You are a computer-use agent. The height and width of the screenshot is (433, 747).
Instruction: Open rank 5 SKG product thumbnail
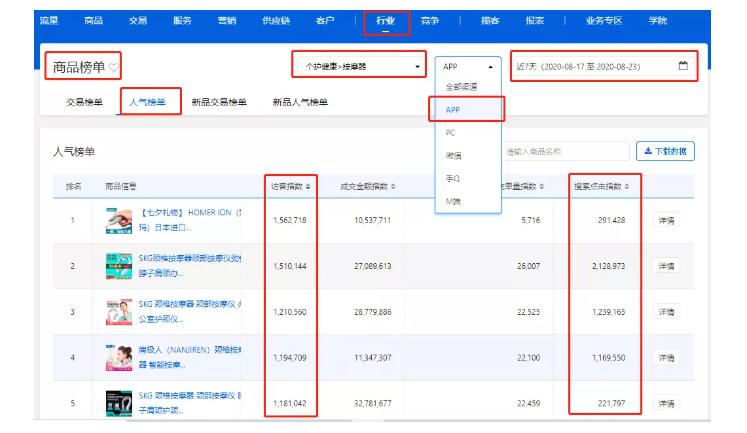(x=119, y=403)
